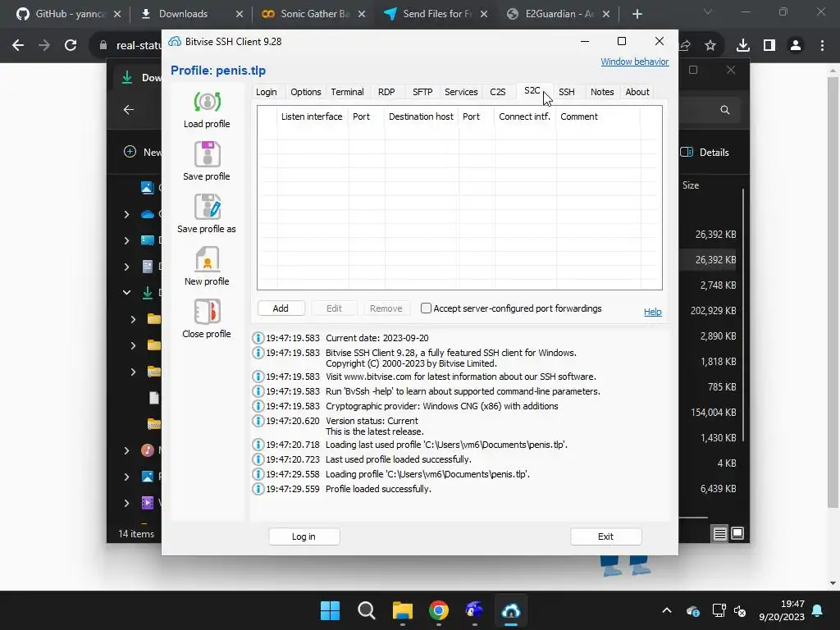The width and height of the screenshot is (840, 630).
Task: Click the OneDrive tray icon
Action: click(692, 610)
